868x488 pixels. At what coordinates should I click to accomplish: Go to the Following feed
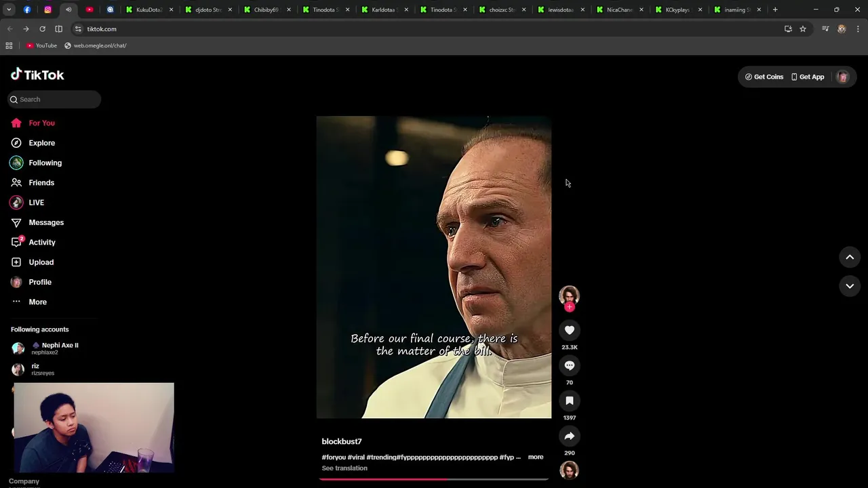(36, 163)
